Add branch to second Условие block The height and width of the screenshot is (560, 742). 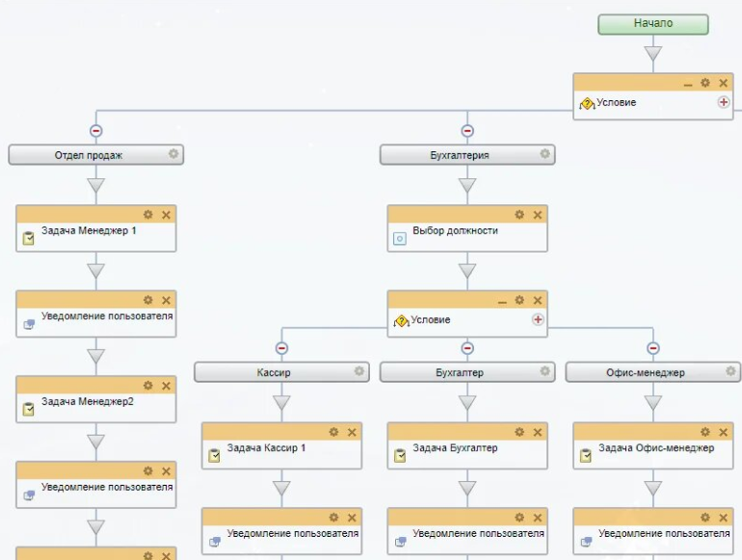[x=538, y=320]
